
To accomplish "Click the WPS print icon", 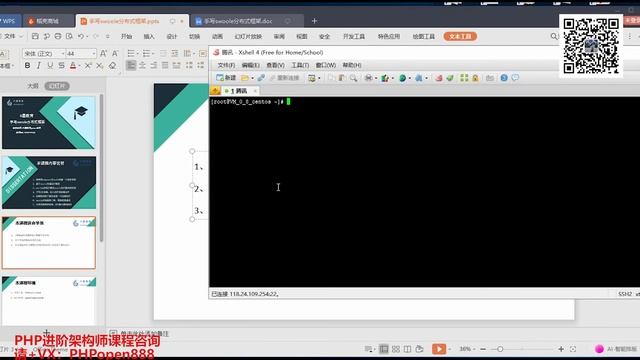I will click(58, 36).
